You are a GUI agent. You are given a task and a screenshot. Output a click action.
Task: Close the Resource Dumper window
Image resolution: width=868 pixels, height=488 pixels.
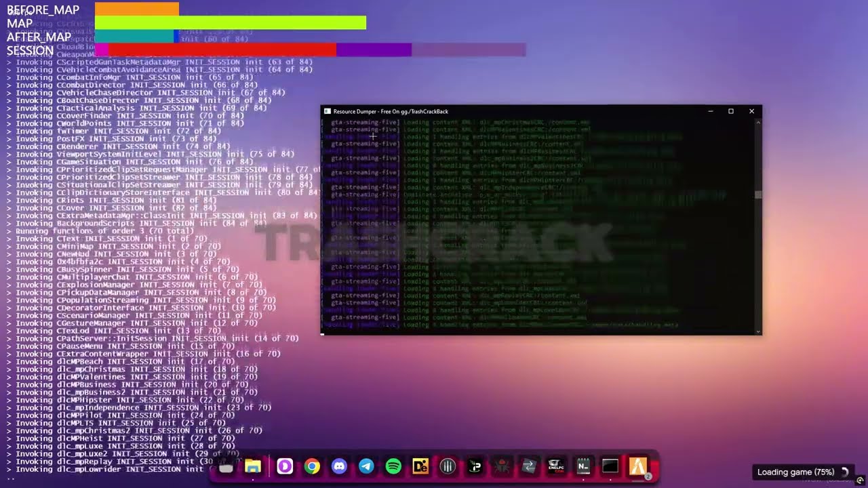(751, 111)
